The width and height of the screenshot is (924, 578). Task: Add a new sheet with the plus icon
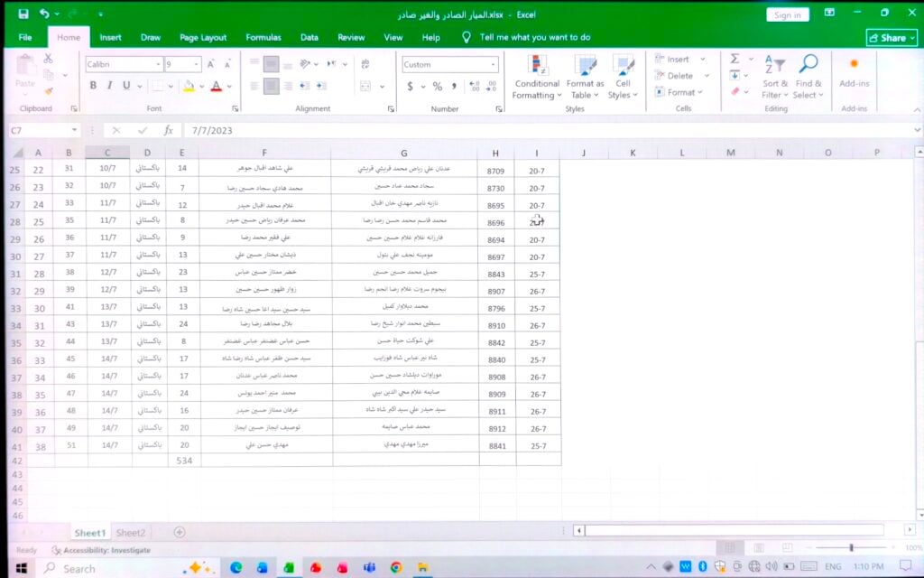coord(180,532)
